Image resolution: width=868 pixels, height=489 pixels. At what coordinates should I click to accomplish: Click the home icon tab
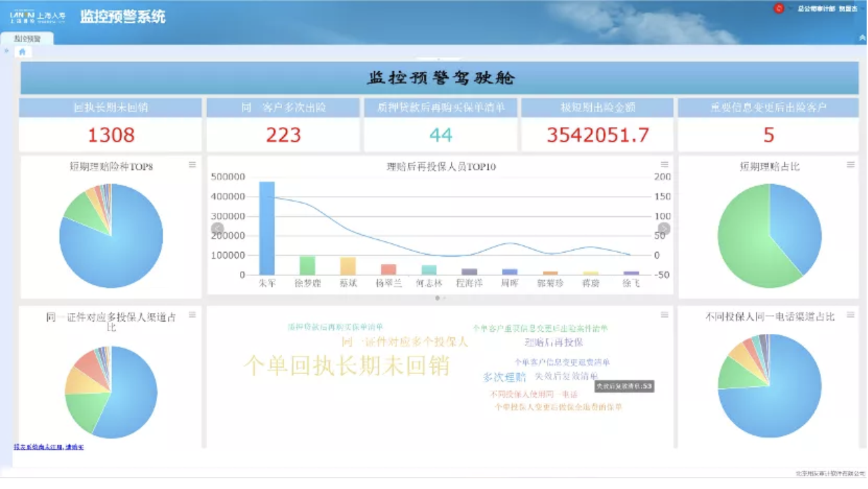click(22, 52)
